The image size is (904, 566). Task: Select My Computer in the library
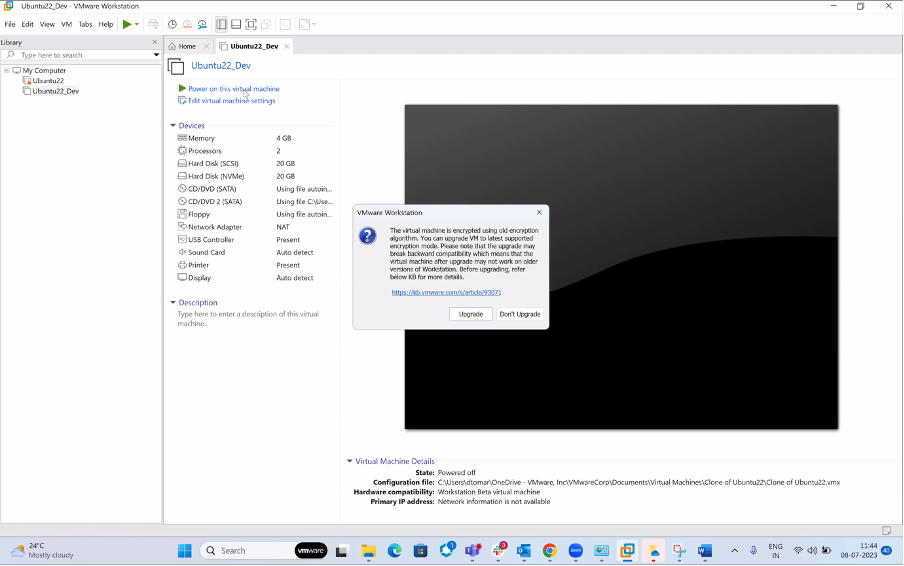(x=44, y=70)
